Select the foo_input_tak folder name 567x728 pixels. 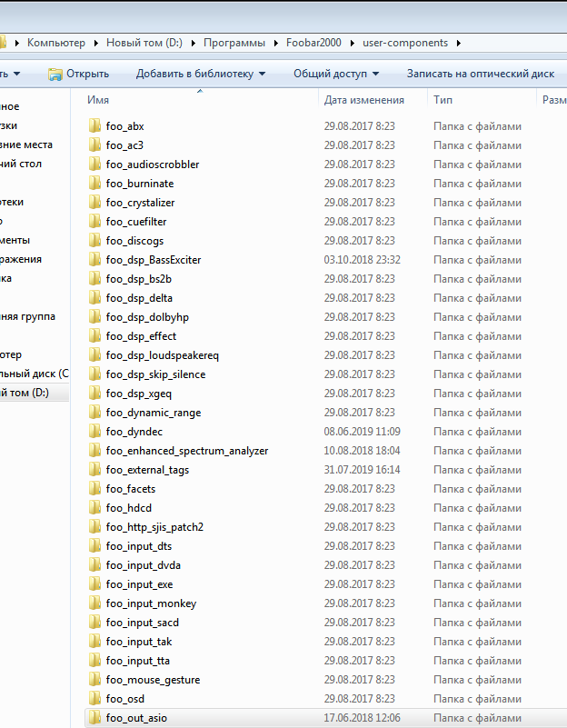[139, 641]
